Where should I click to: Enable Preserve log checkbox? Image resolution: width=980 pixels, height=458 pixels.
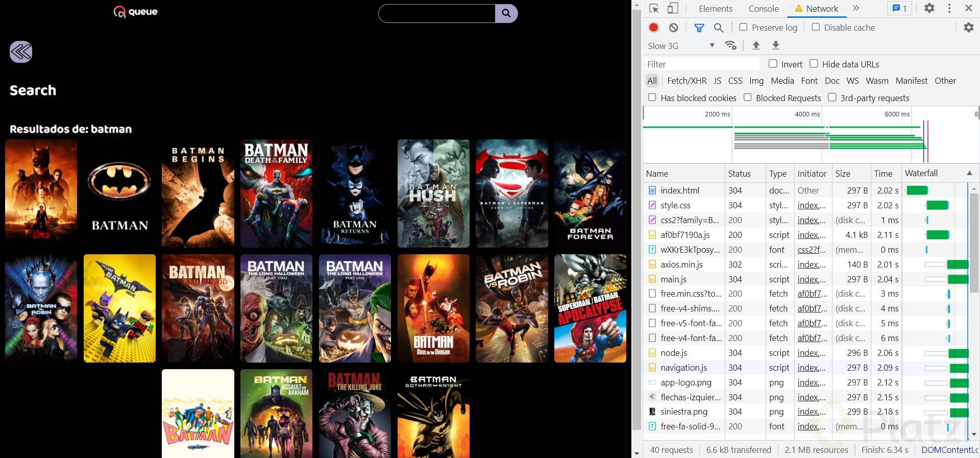743,27
